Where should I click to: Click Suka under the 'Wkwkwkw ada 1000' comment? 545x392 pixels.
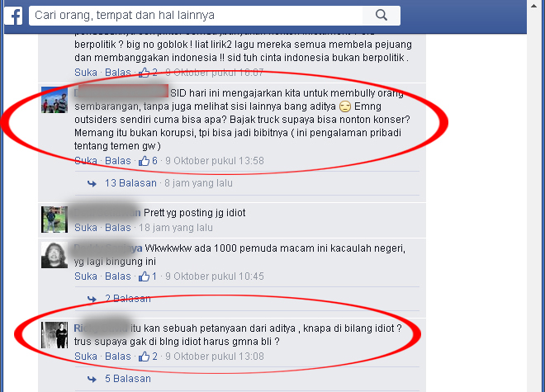pos(86,276)
